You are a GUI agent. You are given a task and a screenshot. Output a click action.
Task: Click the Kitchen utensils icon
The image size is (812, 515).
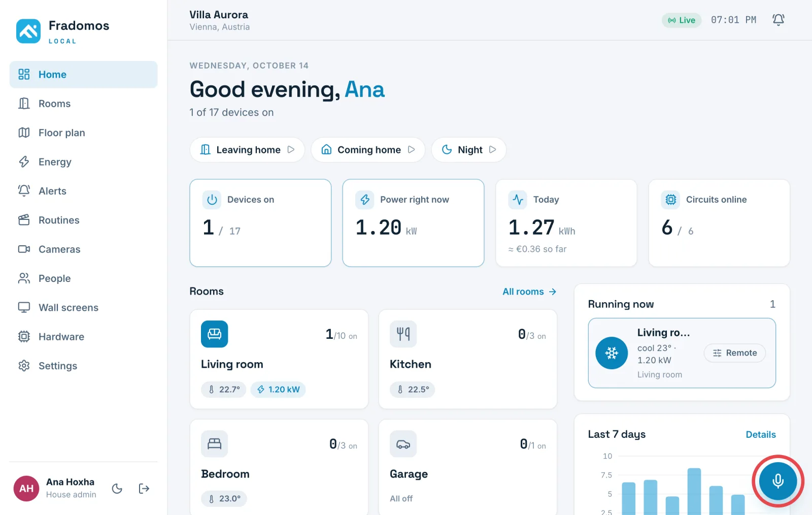403,334
